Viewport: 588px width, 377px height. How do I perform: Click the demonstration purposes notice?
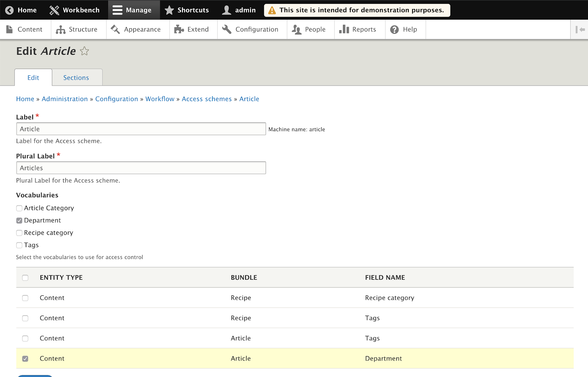[x=357, y=10]
